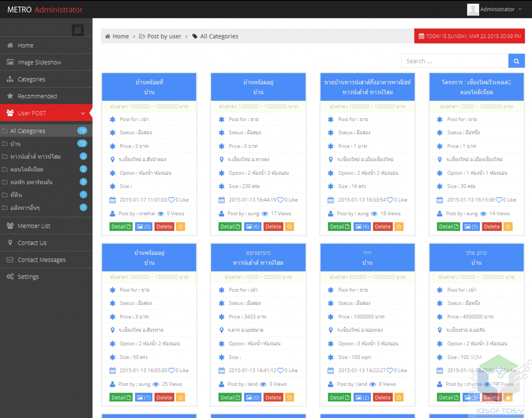Open Recommended in the sidebar
The height and width of the screenshot is (418, 532).
[46, 96]
